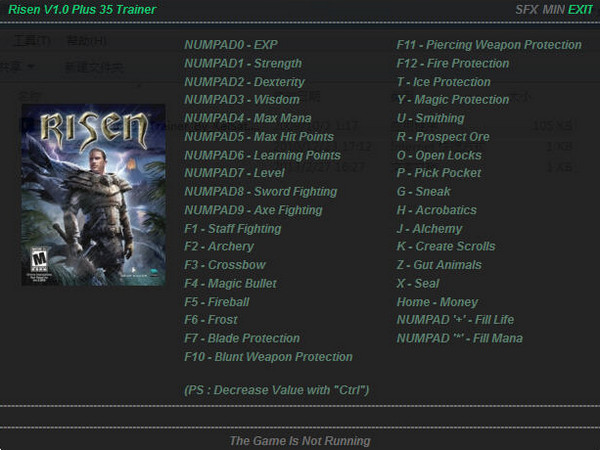Click the F11 - Piercing Weapon Protection line
Image resolution: width=600 pixels, height=450 pixels.
click(x=489, y=45)
